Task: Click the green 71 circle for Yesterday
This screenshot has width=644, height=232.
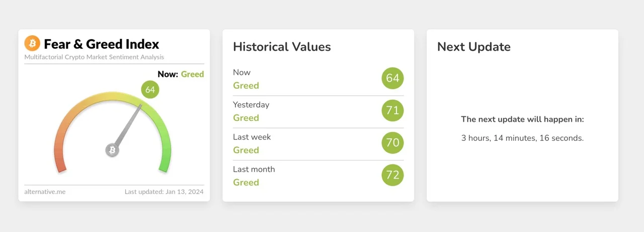Action: [392, 111]
